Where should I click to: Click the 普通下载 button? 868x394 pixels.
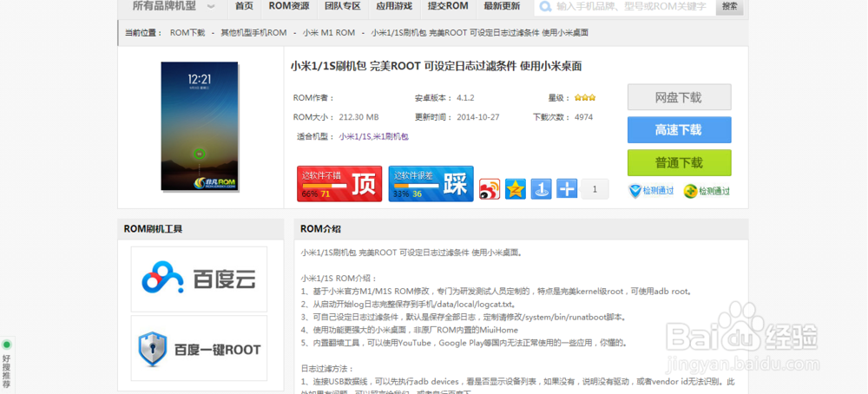click(680, 162)
